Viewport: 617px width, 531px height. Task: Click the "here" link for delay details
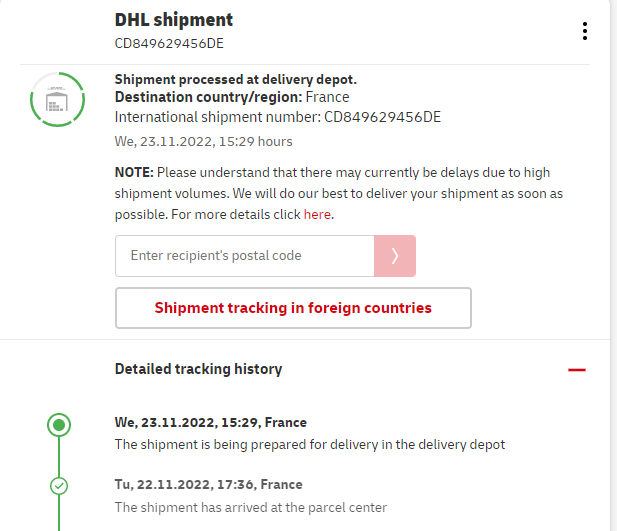click(x=317, y=214)
